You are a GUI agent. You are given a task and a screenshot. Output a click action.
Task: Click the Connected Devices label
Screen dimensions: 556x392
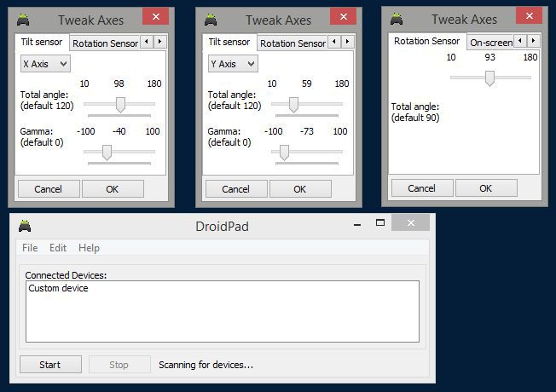[x=66, y=275]
